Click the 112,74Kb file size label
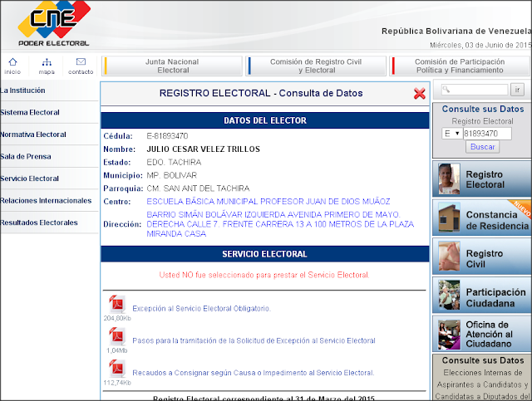Viewport: 532px width, 401px height. [x=117, y=383]
